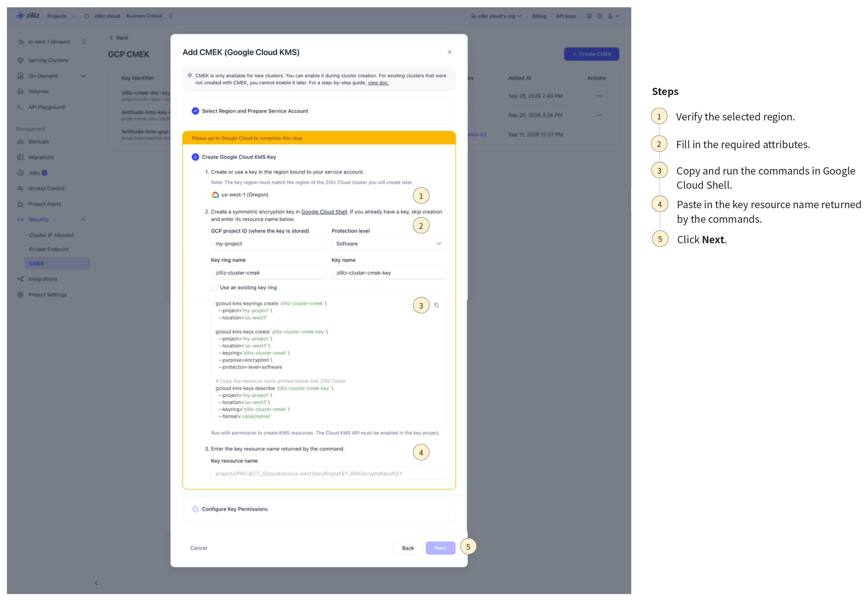Click the dialog's Back button
Viewport: 868px width, 601px height.
pos(408,548)
